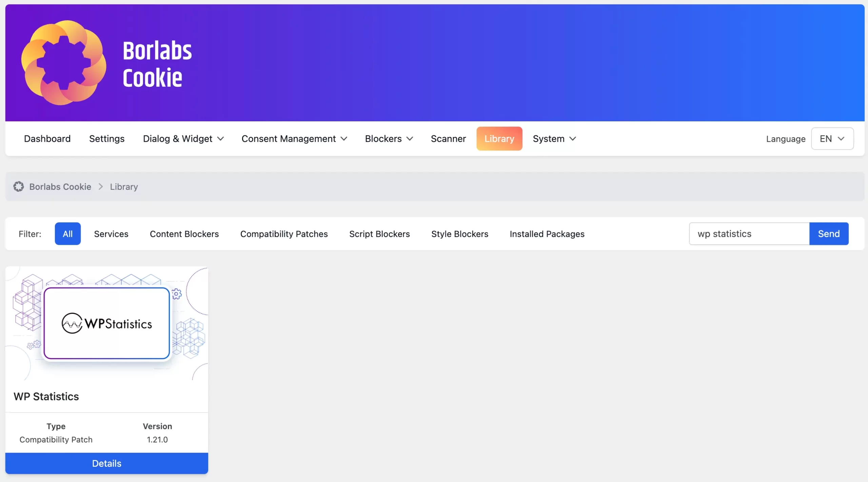The width and height of the screenshot is (868, 482).
Task: Filter by Content Blockers
Action: pyautogui.click(x=184, y=234)
